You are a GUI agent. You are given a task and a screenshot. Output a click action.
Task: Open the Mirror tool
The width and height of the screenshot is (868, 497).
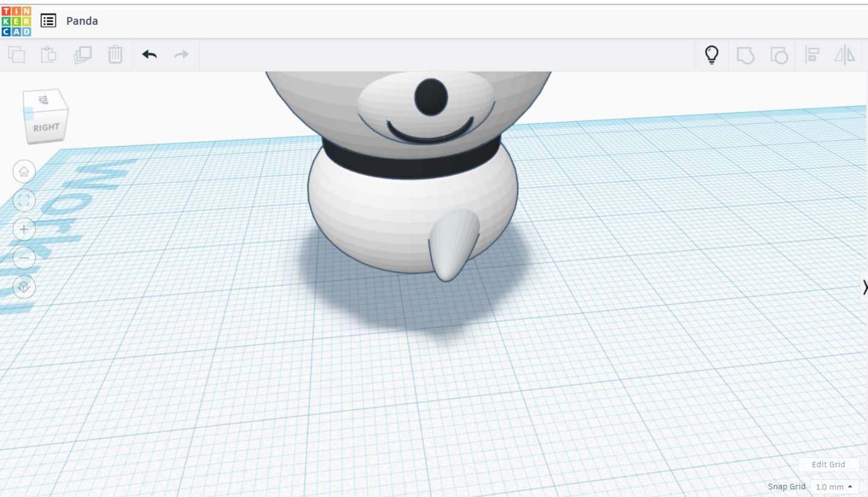844,55
